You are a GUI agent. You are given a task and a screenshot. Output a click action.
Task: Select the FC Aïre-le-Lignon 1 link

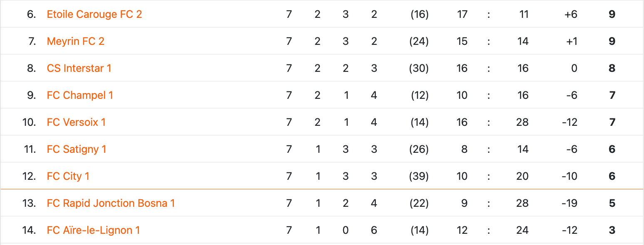click(93, 230)
